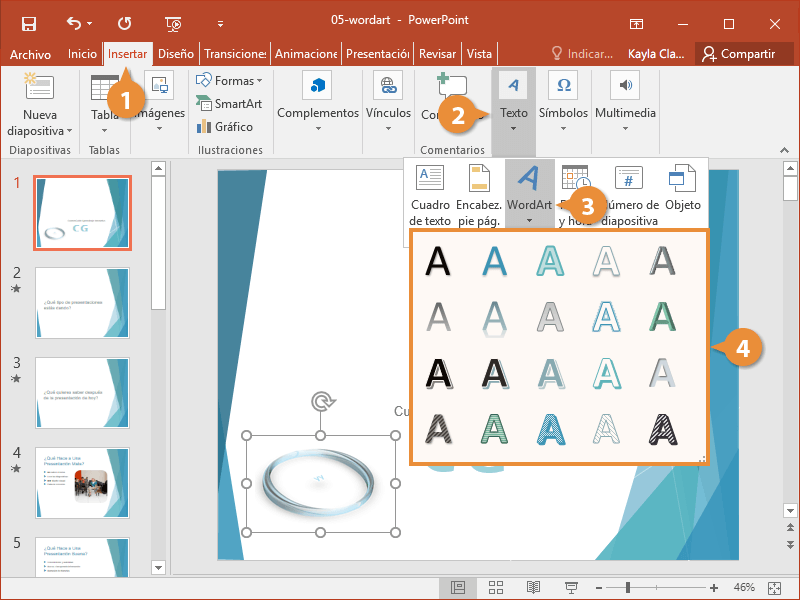Viewport: 800px width, 600px height.
Task: Toggle reading view in status bar
Action: click(532, 587)
